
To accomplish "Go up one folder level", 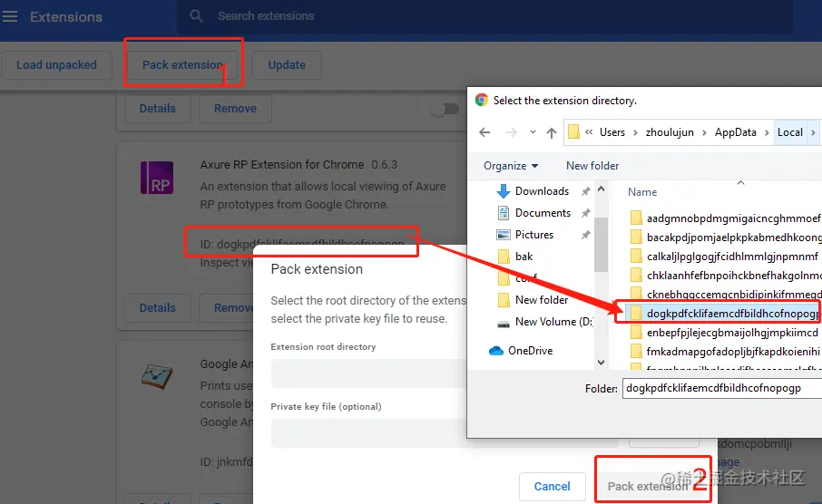I will click(x=551, y=132).
